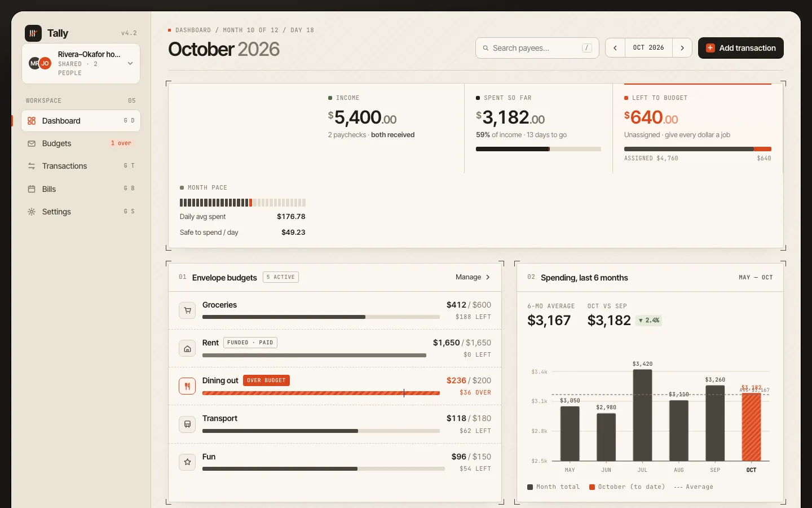Screen dimensions: 812x508
Task: Click the Settings gear icon
Action: click(32, 212)
